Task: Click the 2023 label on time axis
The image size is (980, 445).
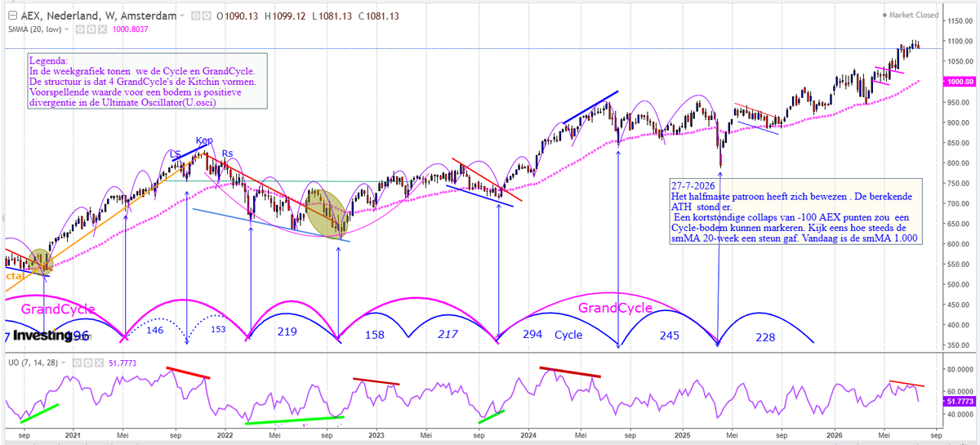Action: 376,437
